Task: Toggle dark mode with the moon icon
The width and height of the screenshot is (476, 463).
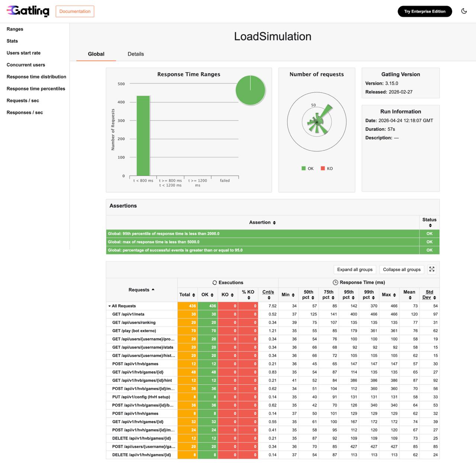Action: coord(464,11)
